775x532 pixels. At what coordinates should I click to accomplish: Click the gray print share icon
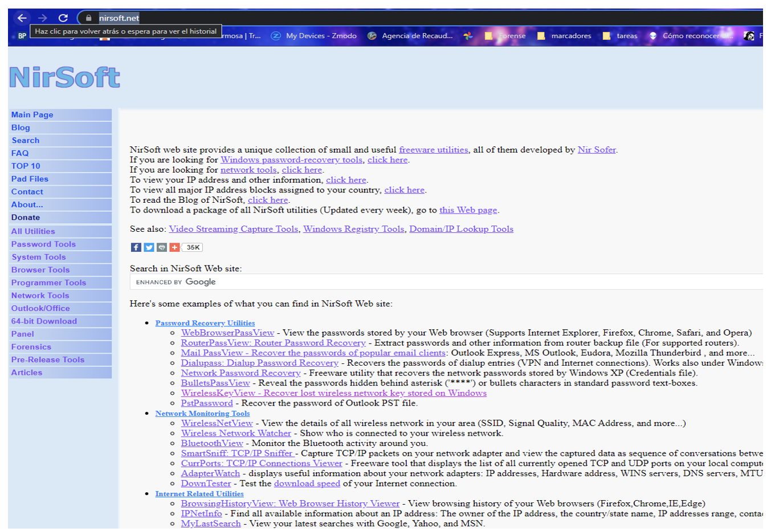point(162,247)
